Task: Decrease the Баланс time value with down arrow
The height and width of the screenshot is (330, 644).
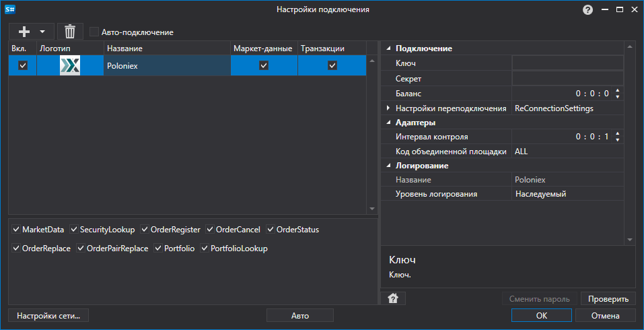Action: [617, 97]
